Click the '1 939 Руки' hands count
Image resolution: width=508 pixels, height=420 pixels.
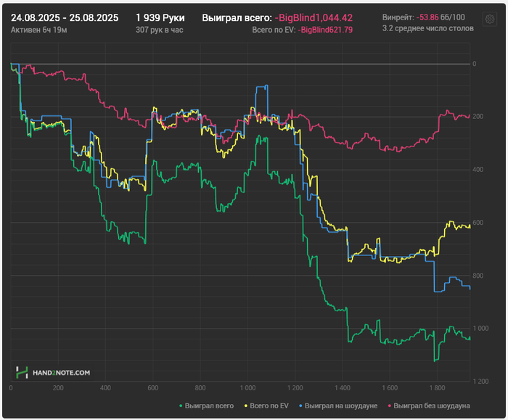(160, 18)
